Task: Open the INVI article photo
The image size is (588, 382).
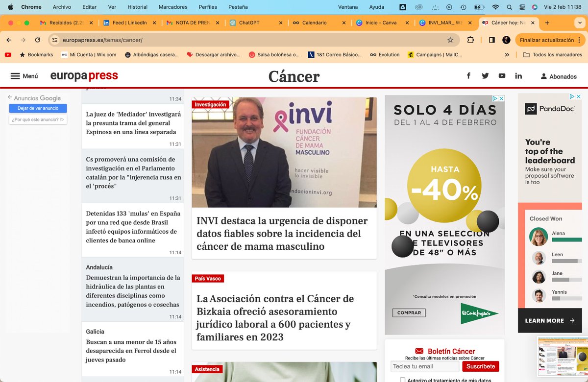Action: pyautogui.click(x=284, y=152)
